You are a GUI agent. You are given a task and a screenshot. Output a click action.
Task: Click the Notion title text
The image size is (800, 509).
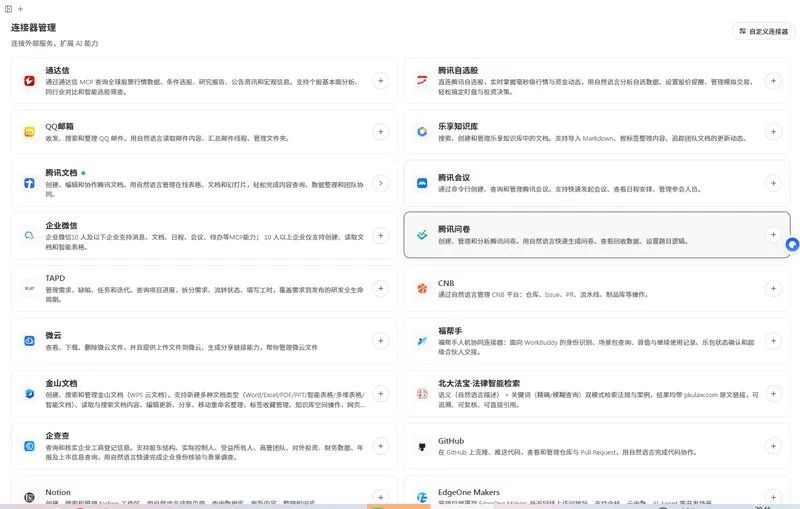pyautogui.click(x=58, y=492)
